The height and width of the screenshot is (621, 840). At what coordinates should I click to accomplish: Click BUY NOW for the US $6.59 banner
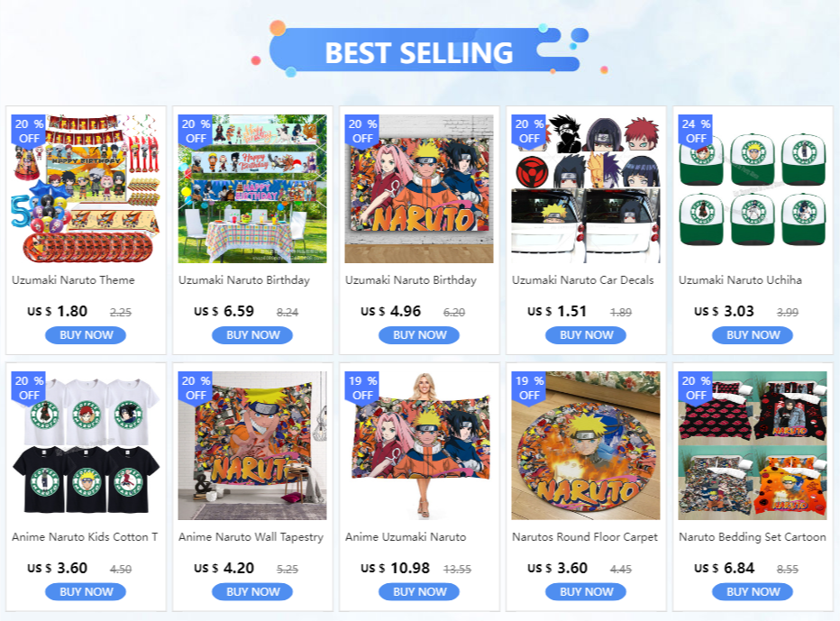point(252,335)
